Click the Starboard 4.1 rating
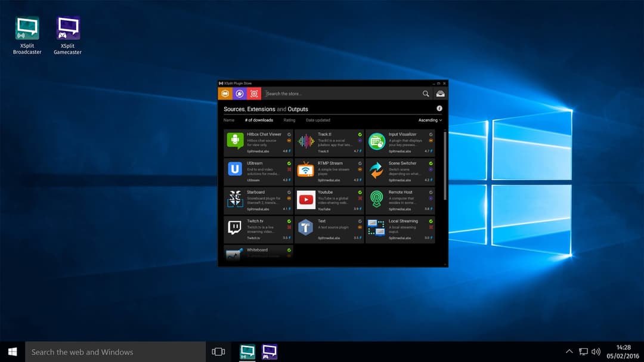This screenshot has width=644, height=362. tap(286, 209)
